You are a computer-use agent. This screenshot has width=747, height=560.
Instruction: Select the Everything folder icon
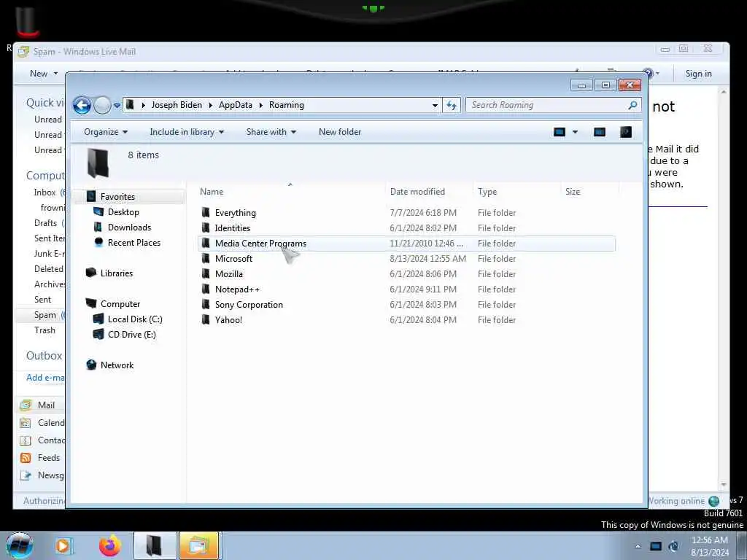pos(205,212)
